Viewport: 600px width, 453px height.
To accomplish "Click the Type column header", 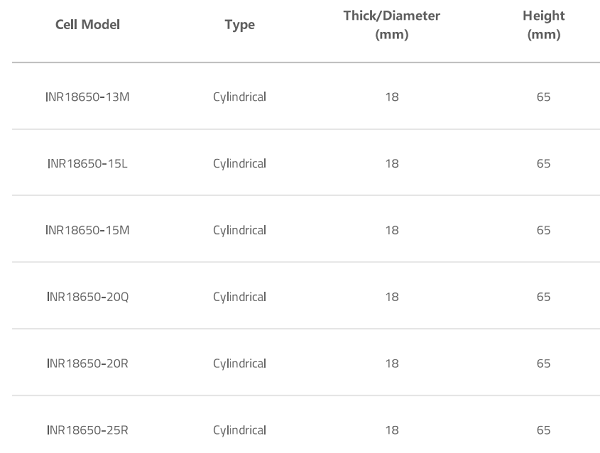I will (239, 25).
